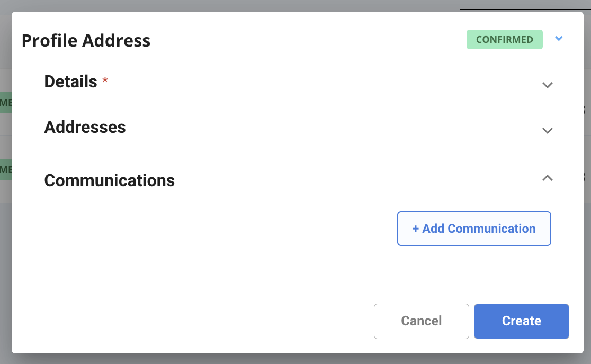Cancel the Profile Address dialog
Viewport: 591px width, 364px height.
[422, 322]
